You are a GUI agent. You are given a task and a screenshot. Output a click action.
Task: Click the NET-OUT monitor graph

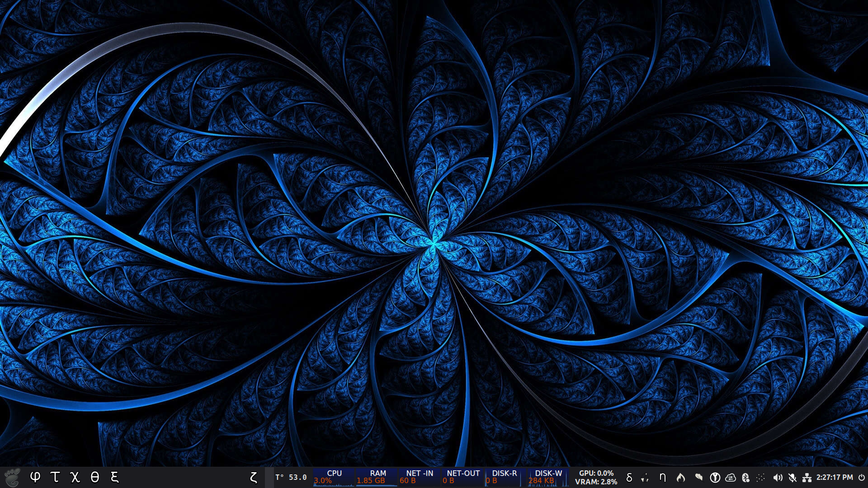click(463, 477)
